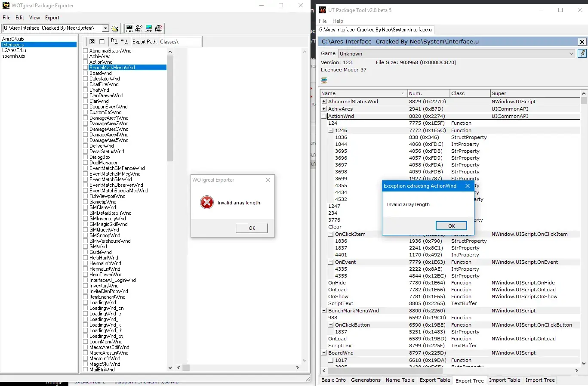The height and width of the screenshot is (386, 588).
Task: Check the ActionWnd checkbox in class list
Action: 86,62
